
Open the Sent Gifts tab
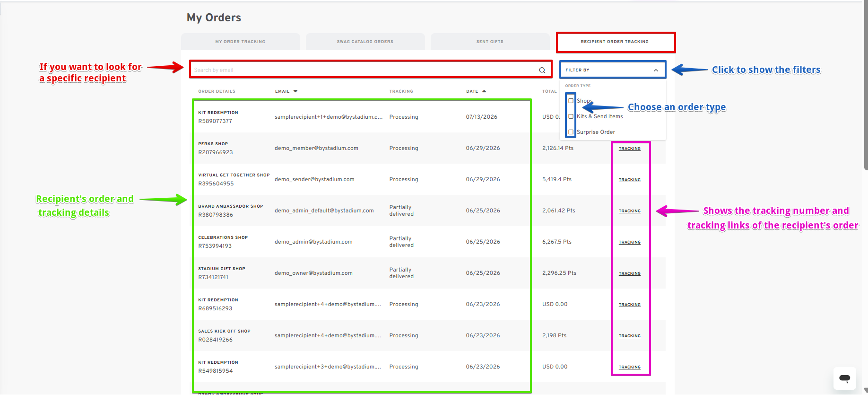(490, 42)
